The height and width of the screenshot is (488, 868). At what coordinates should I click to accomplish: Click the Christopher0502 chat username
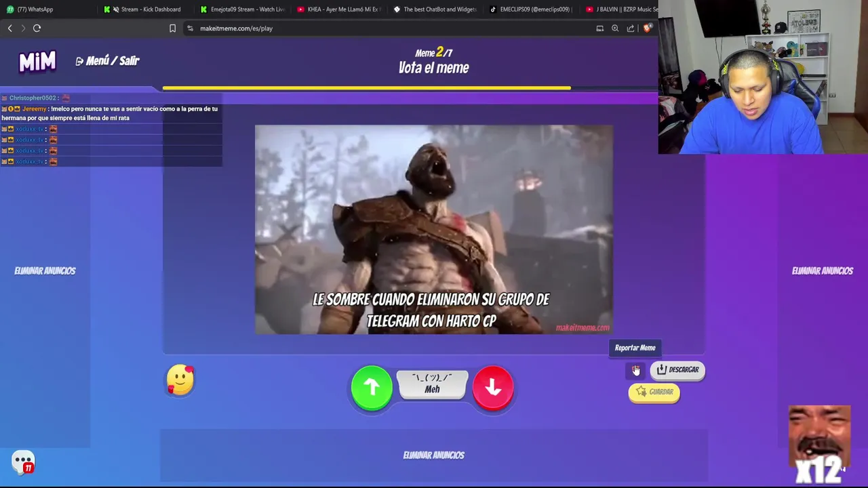(x=33, y=98)
